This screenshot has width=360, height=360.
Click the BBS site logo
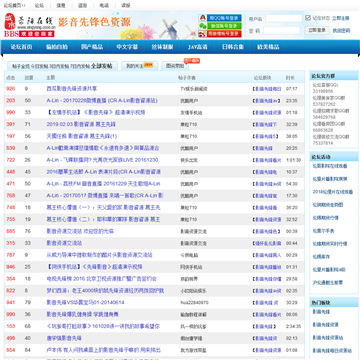coord(29,25)
